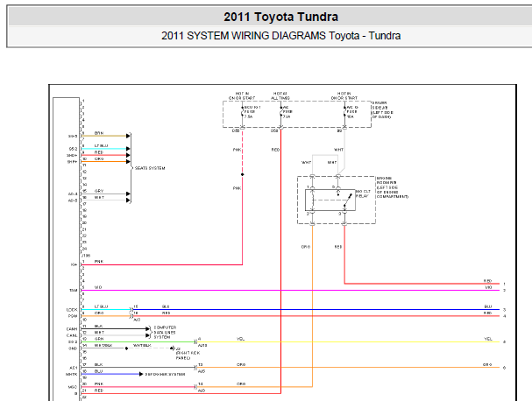Image resolution: width=532 pixels, height=401 pixels.
Task: Click the 'CANH' pin label
Action: (72, 329)
